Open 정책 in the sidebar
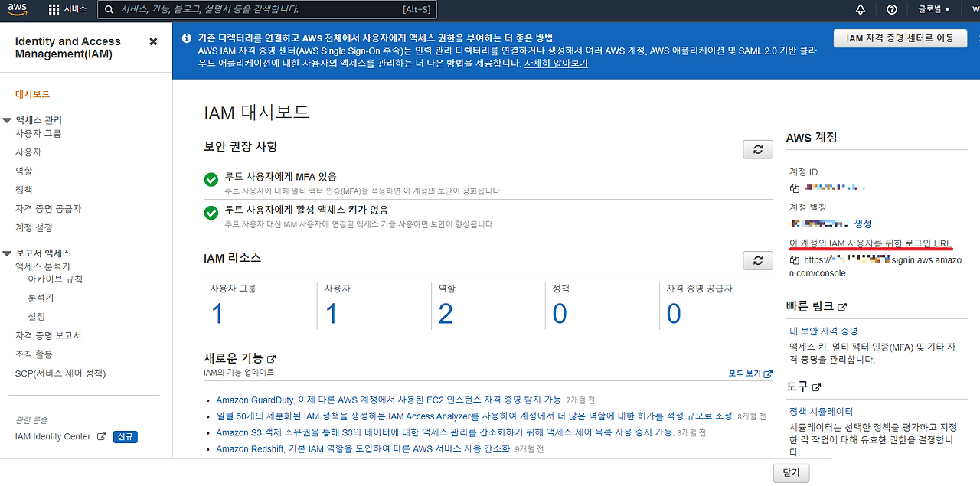This screenshot has width=980, height=486. click(x=24, y=190)
